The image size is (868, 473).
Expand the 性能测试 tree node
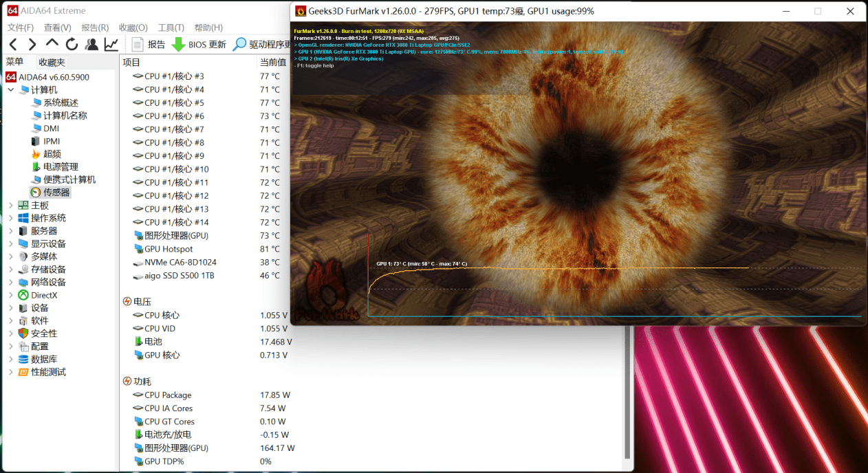[x=10, y=371]
